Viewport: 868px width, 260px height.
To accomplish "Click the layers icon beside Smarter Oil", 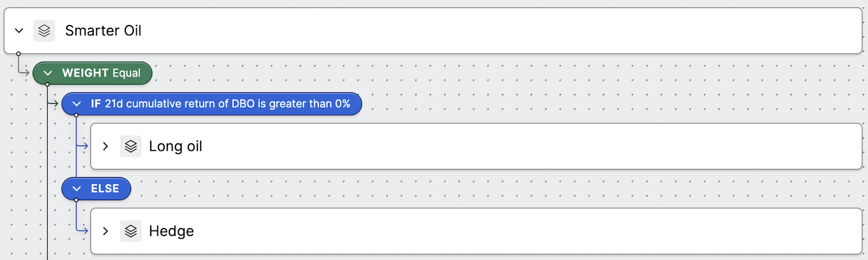I will (44, 31).
